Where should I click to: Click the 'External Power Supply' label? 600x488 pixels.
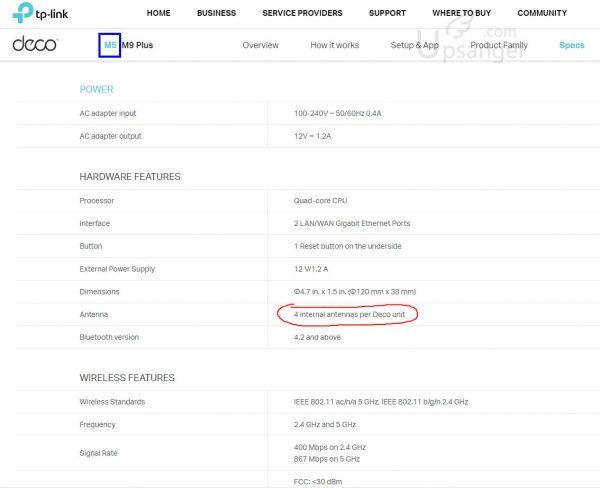pyautogui.click(x=117, y=269)
